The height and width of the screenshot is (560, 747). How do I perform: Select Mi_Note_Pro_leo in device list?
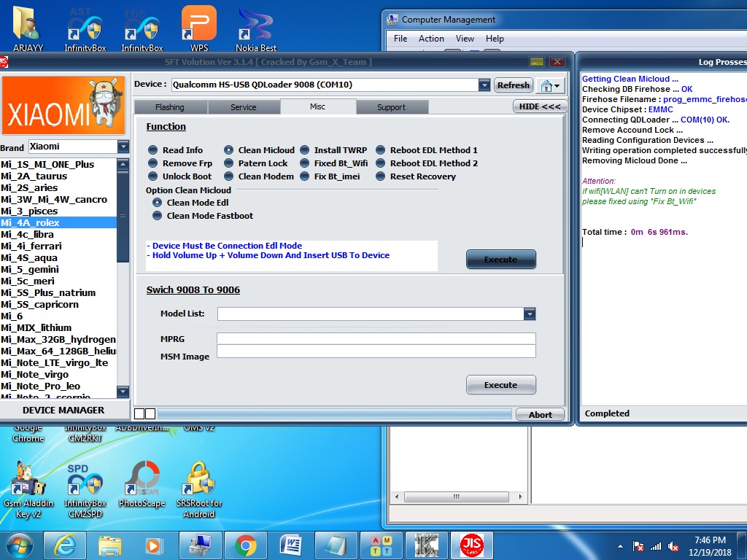(x=58, y=386)
